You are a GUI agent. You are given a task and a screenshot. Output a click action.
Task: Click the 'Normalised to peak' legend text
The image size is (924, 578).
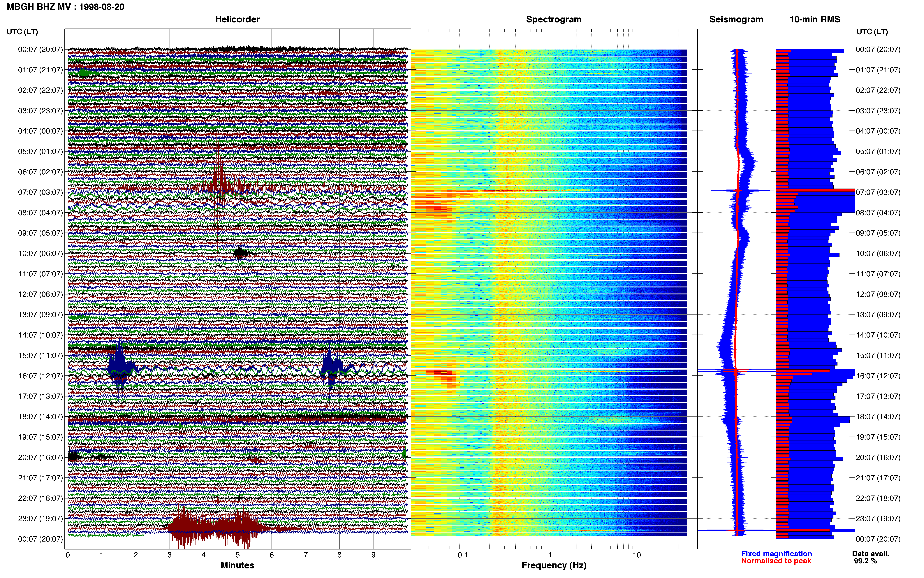pos(776,561)
